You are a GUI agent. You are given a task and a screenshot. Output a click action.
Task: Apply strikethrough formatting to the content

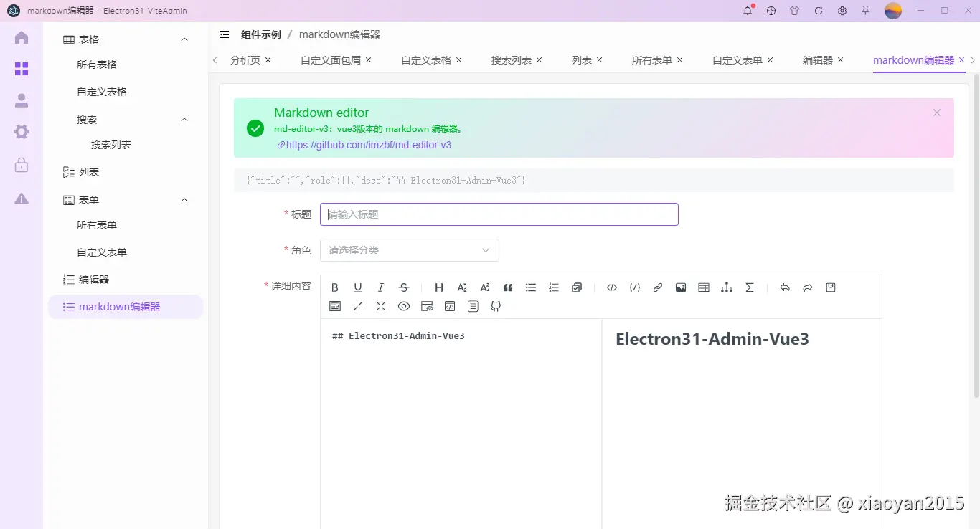(x=404, y=287)
